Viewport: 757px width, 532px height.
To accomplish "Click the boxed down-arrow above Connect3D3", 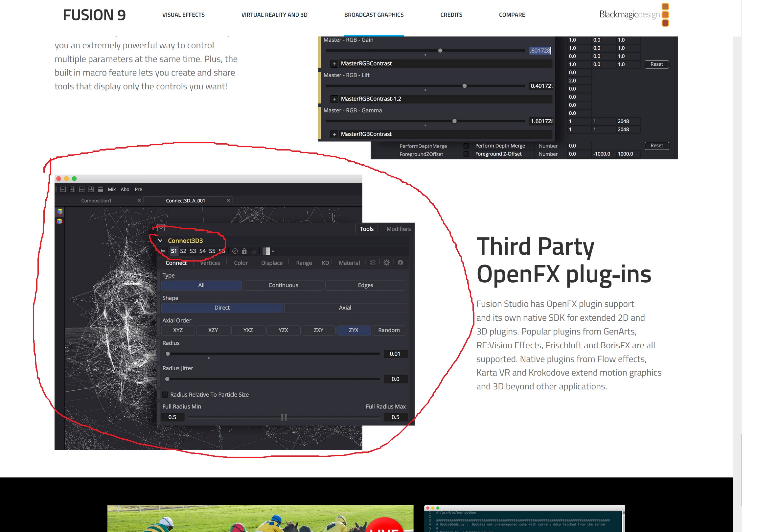I will pos(161,228).
